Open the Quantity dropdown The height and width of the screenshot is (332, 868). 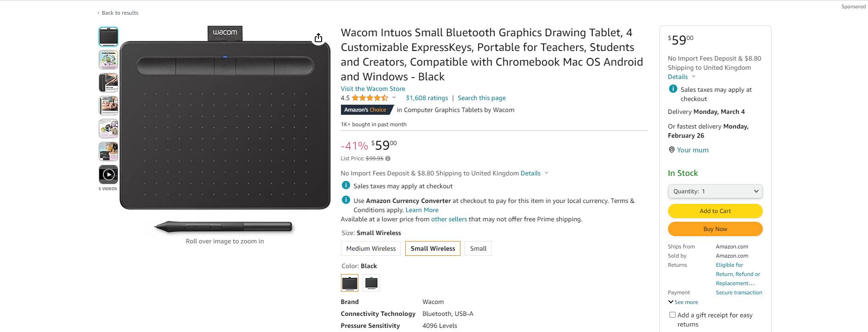click(715, 191)
